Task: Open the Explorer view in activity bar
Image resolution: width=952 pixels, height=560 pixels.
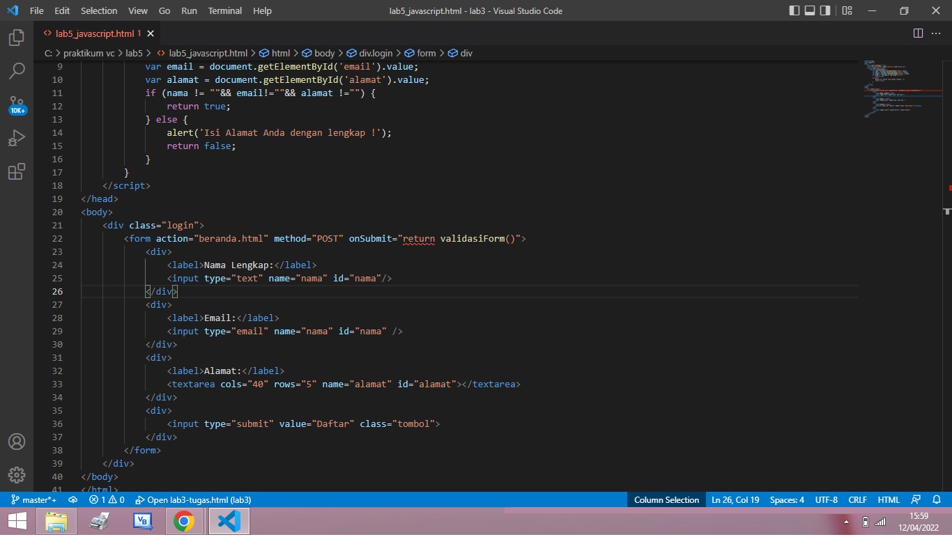Action: (17, 38)
